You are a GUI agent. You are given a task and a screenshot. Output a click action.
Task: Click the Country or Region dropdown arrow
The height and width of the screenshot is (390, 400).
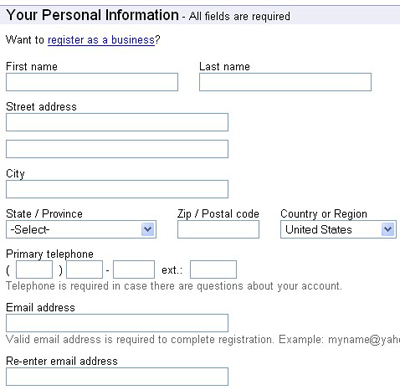click(387, 229)
